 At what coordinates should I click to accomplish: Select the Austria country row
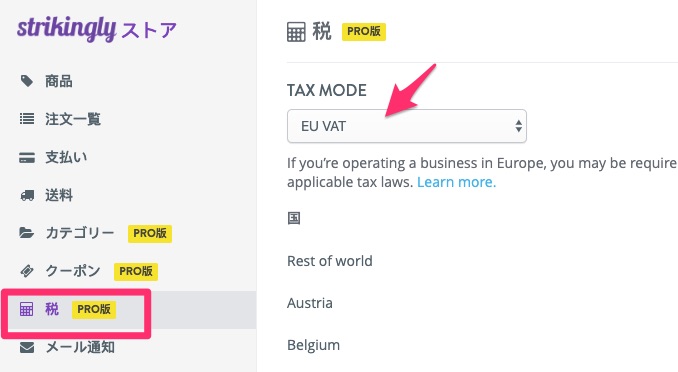point(310,303)
